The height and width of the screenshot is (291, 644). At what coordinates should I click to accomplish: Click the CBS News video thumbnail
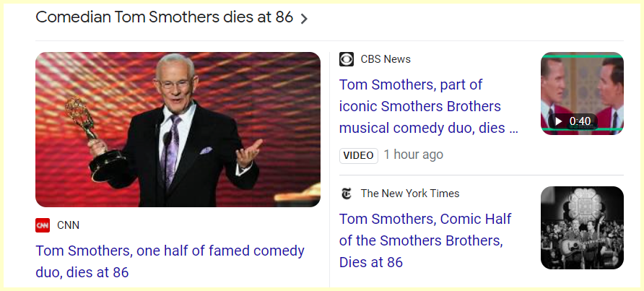[x=582, y=93]
